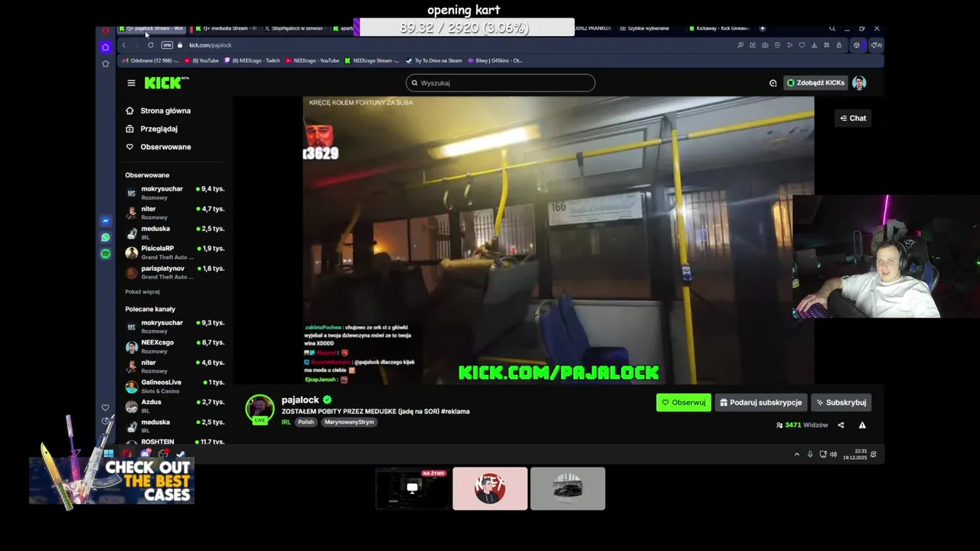Click the Check Out The Best Cases banner
This screenshot has height=551, width=980.
112,481
